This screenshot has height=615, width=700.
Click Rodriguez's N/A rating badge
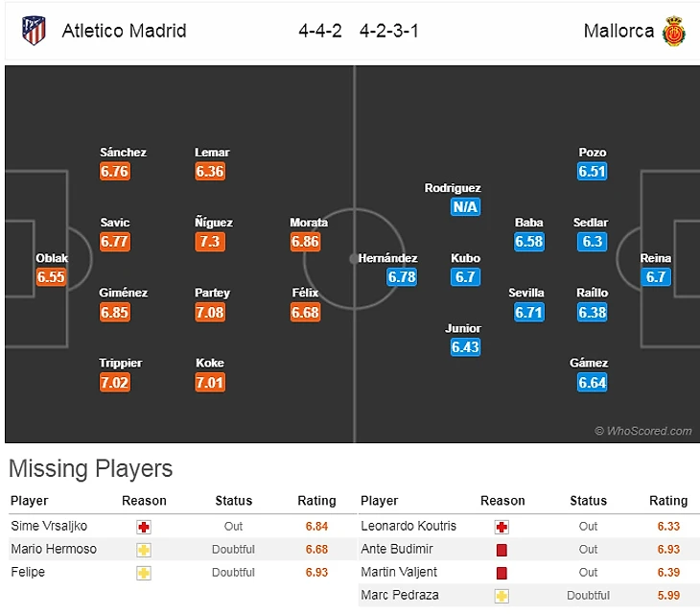point(465,207)
